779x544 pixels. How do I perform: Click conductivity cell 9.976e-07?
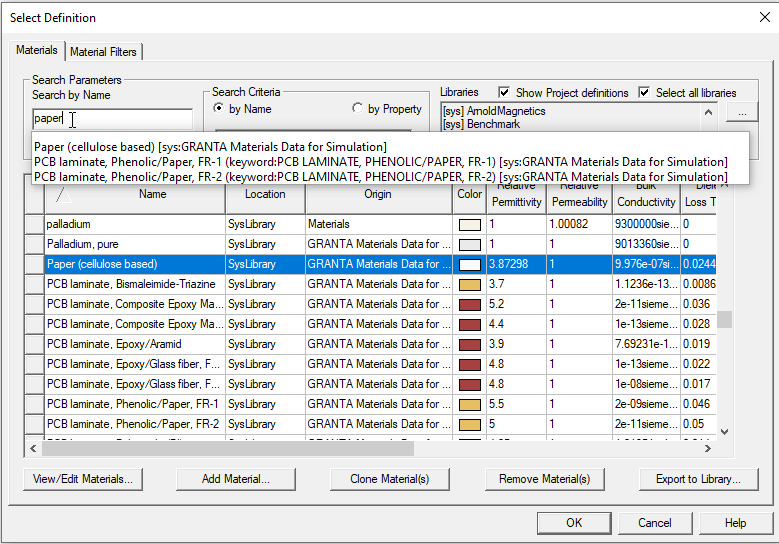[x=646, y=264]
